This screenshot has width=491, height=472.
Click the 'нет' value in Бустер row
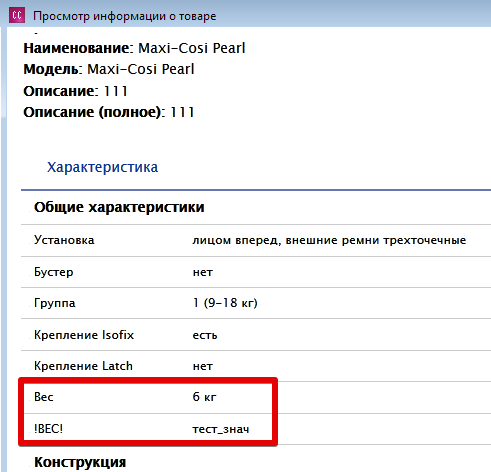coord(203,273)
